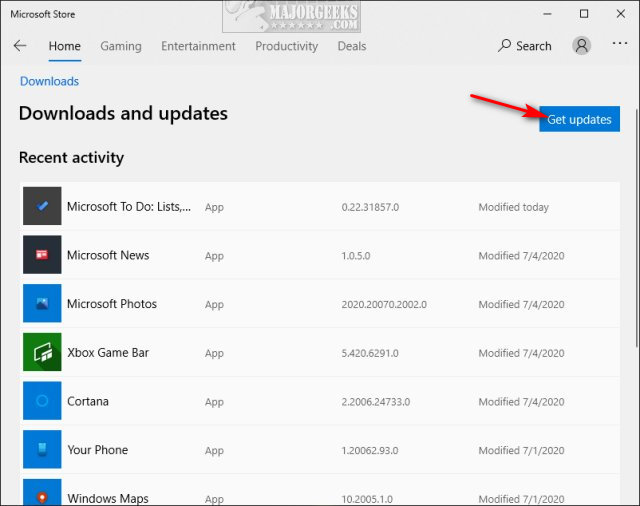The height and width of the screenshot is (506, 640).
Task: Click the Search magnifier button
Action: pyautogui.click(x=524, y=46)
